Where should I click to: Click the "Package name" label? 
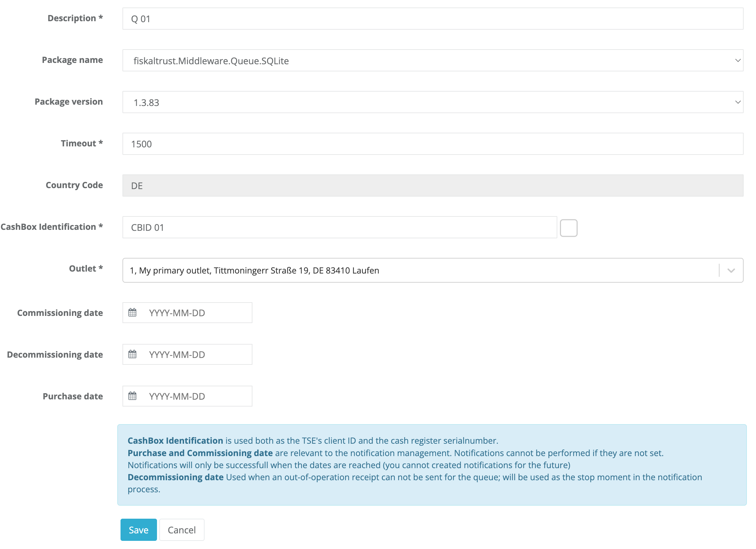pos(72,60)
